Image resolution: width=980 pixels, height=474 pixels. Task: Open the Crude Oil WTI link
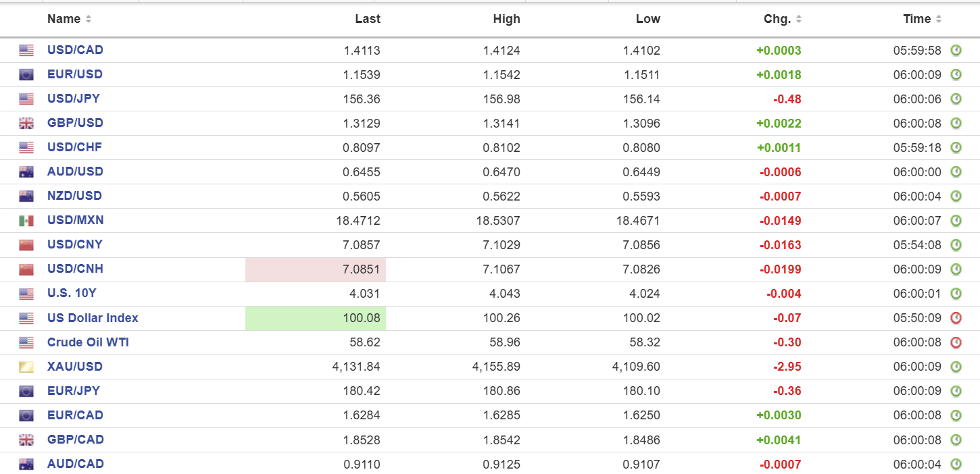pos(88,342)
